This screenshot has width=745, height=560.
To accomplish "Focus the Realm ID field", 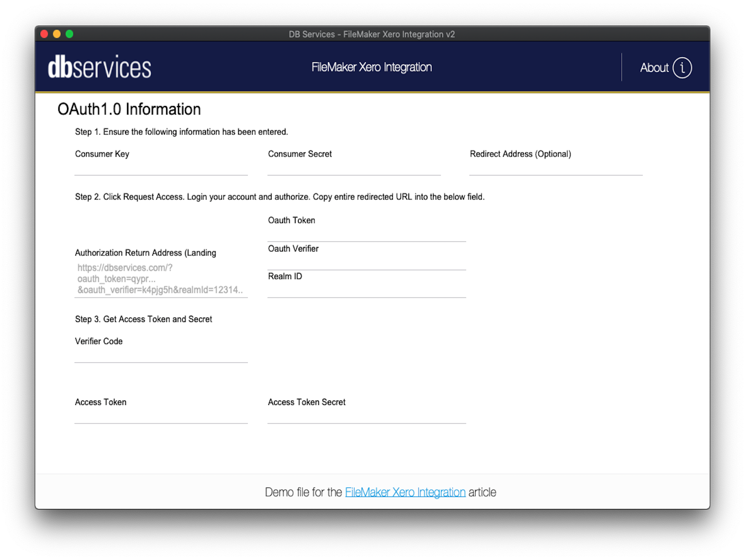I will tap(366, 290).
